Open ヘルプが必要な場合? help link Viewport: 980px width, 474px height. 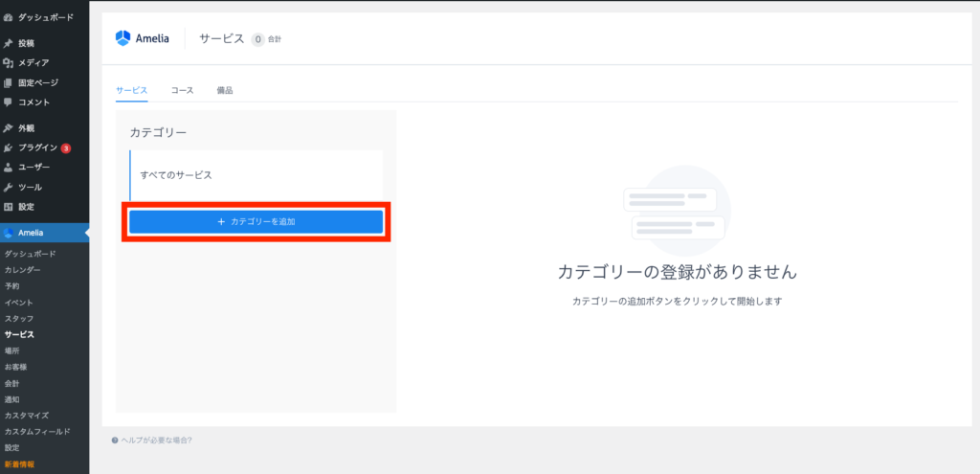coord(156,440)
